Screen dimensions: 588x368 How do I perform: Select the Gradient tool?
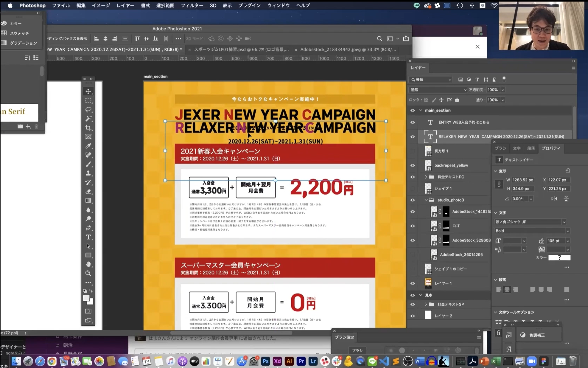[x=88, y=201]
